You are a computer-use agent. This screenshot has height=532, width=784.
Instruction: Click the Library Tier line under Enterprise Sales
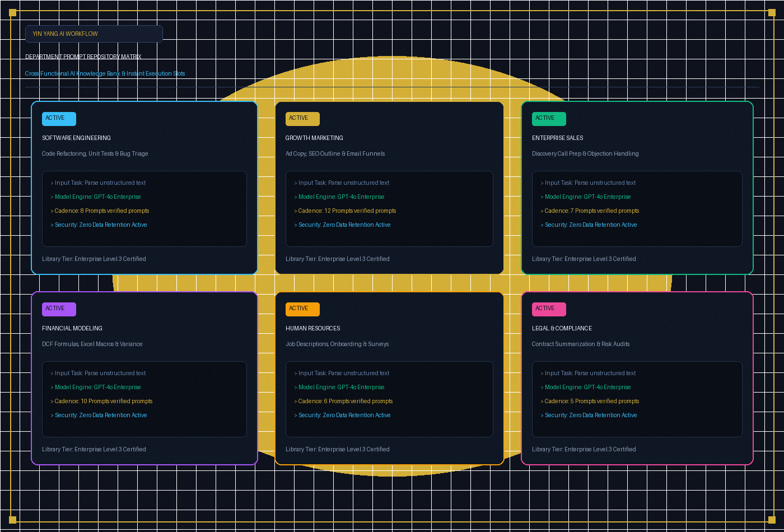click(x=584, y=259)
